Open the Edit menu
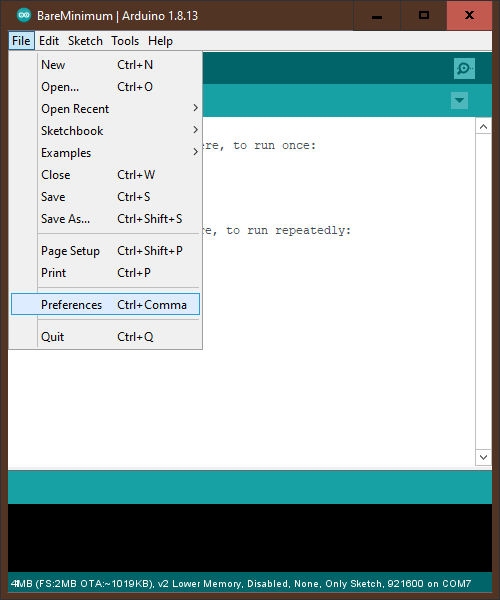 pos(49,41)
